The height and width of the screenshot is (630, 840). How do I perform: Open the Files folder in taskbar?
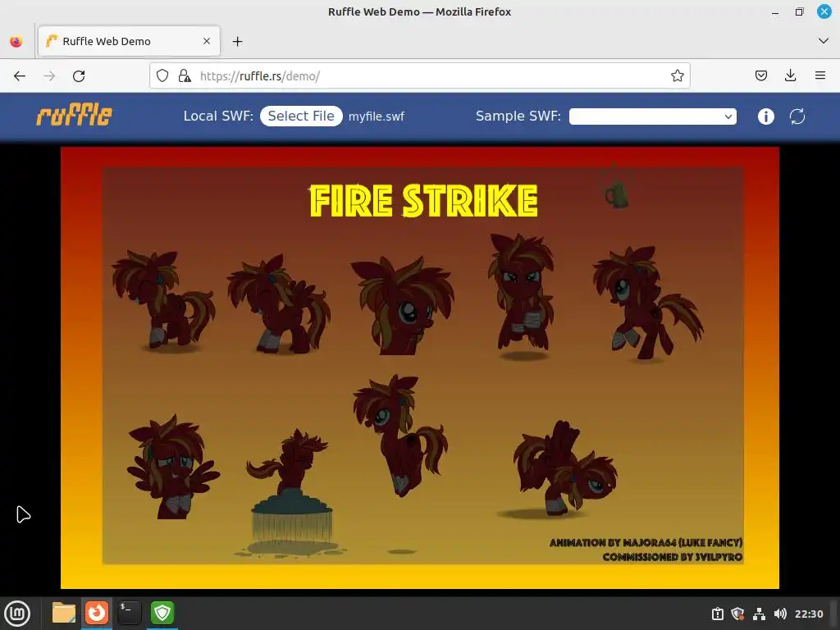coord(64,613)
